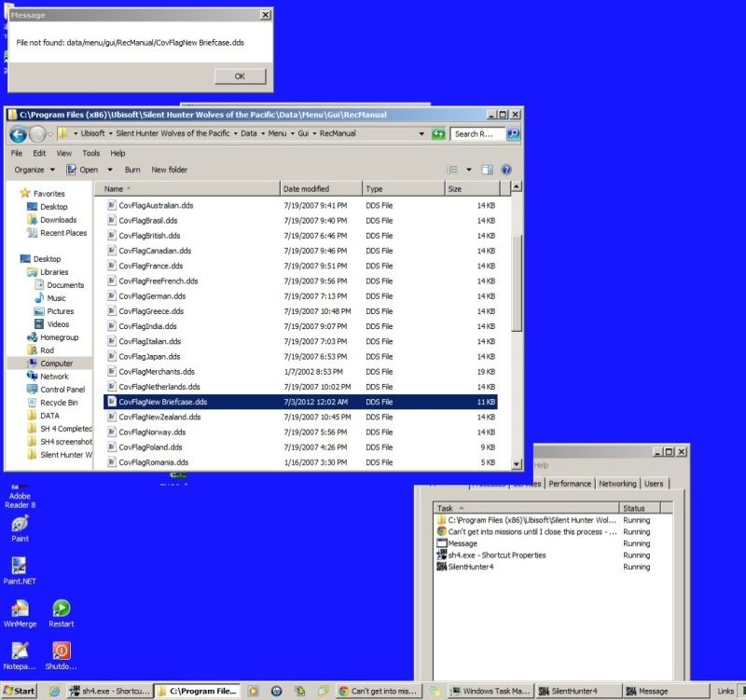Toggle the preview pane icon

(487, 170)
